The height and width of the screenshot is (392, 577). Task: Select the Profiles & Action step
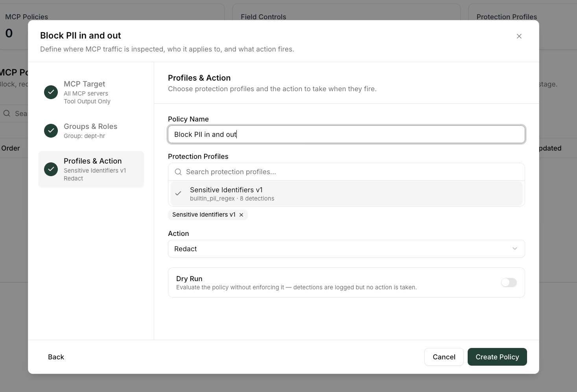[x=91, y=169]
